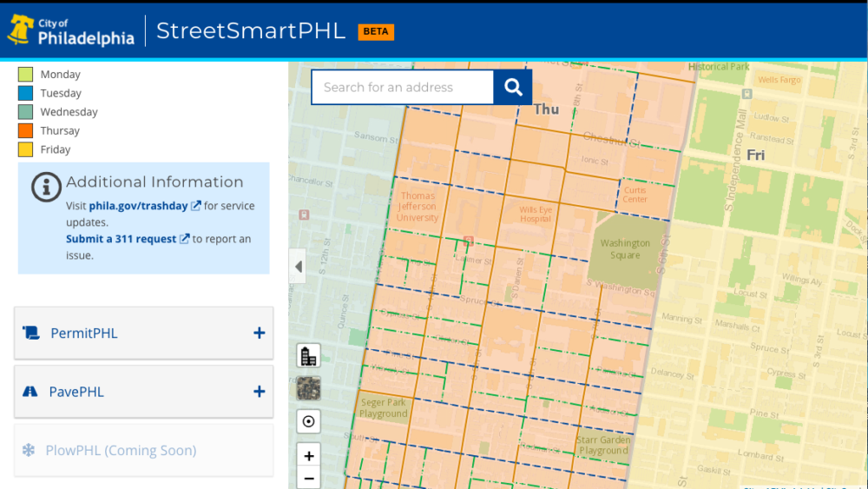The width and height of the screenshot is (868, 489).
Task: Click the Wednesday legend color swatch
Action: 25,112
